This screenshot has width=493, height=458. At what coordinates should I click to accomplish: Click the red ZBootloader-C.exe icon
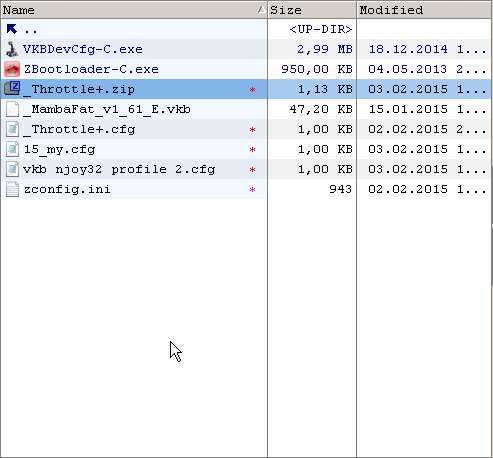click(12, 69)
